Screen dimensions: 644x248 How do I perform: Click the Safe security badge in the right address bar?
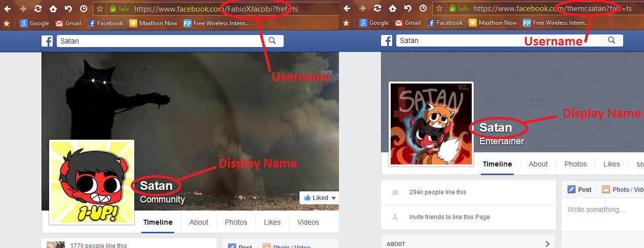pyautogui.click(x=459, y=9)
